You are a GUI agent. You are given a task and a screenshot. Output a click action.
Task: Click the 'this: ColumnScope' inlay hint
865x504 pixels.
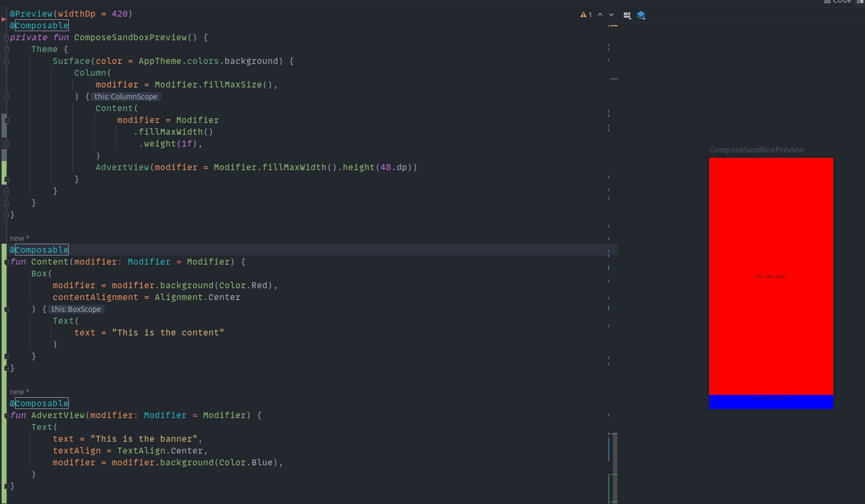click(x=126, y=97)
